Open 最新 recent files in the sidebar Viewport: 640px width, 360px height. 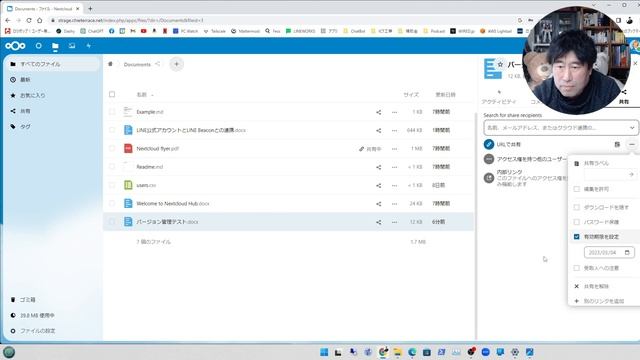pos(52,80)
